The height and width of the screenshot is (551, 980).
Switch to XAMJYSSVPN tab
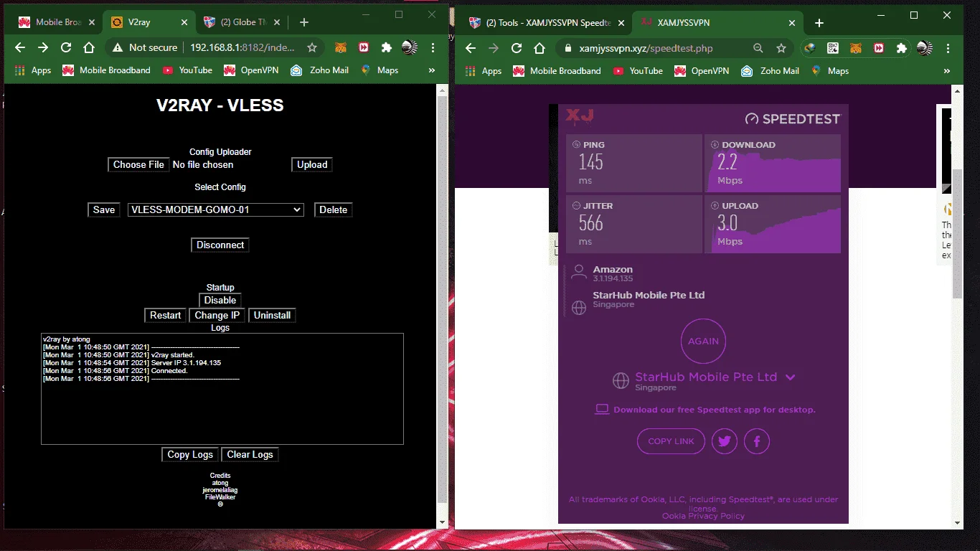pyautogui.click(x=717, y=23)
